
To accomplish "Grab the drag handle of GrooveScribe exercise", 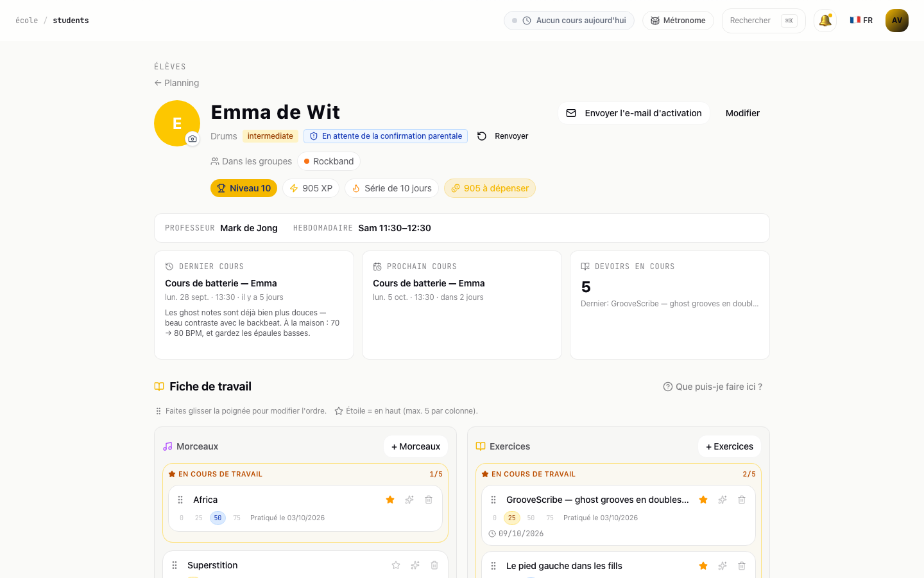I will pos(493,500).
